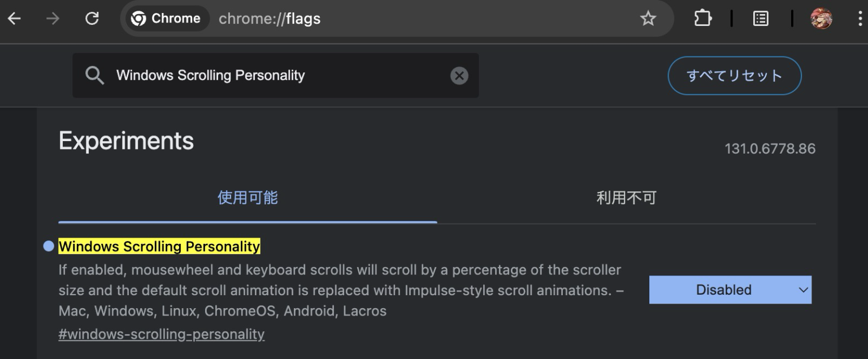The image size is (868, 359).
Task: Open the profile avatar menu
Action: (x=821, y=19)
